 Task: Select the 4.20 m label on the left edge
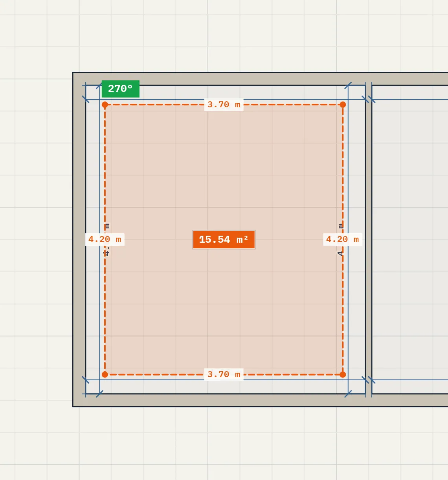point(105,240)
